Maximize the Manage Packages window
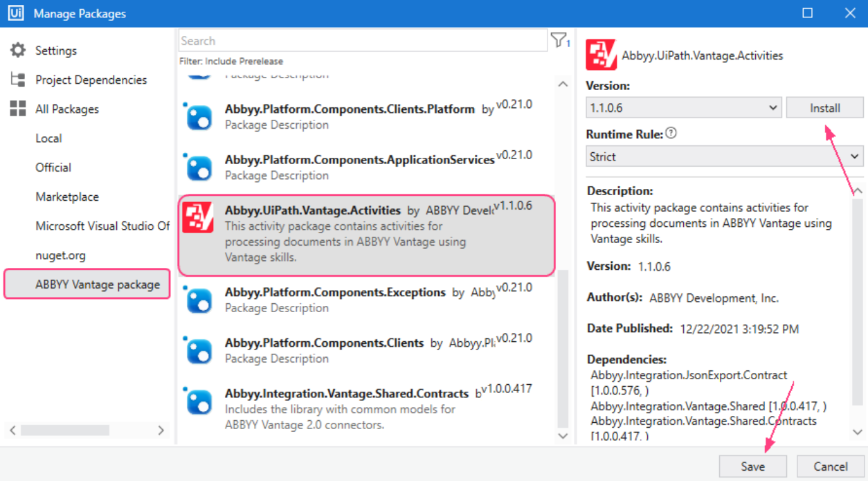Viewport: 868px width, 481px height. (x=808, y=13)
